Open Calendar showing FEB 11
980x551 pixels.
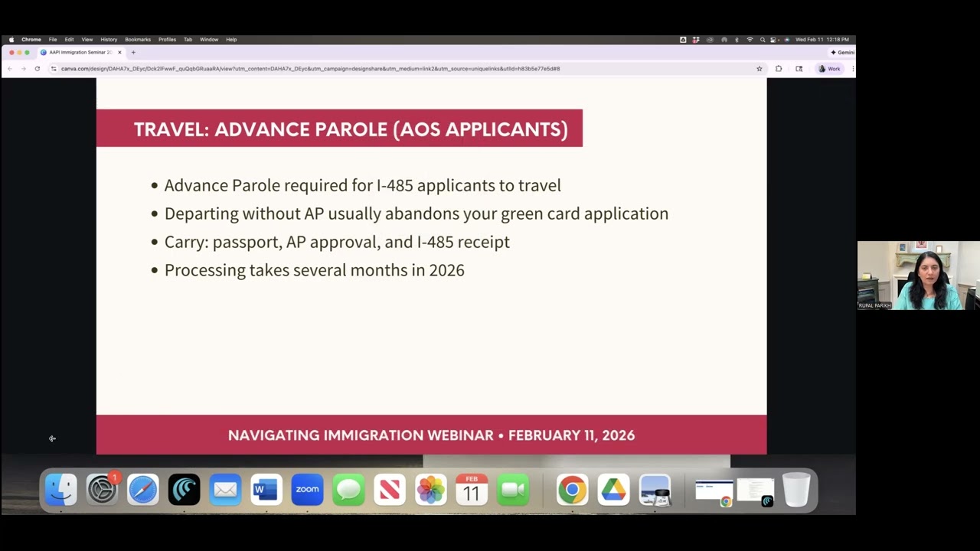click(472, 490)
